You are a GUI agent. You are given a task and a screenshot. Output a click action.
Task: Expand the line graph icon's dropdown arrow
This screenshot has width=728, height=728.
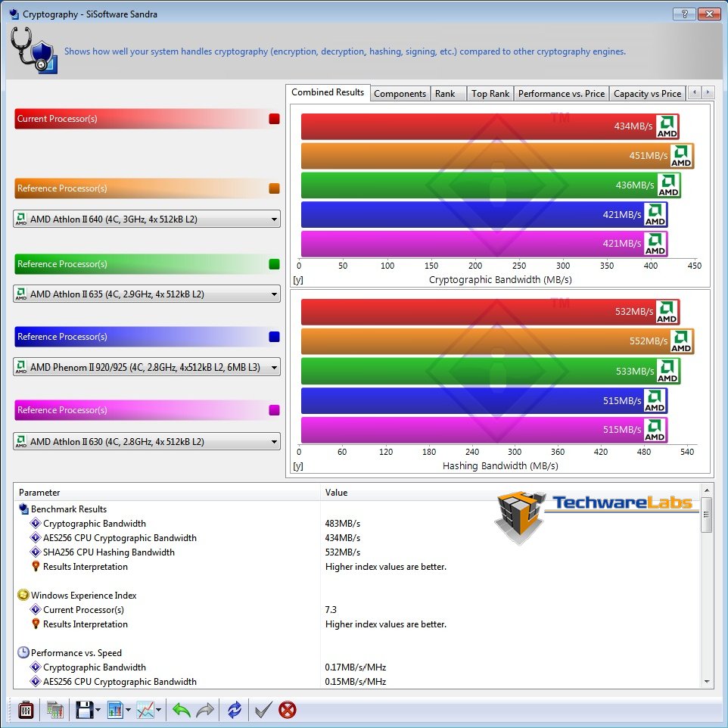coord(159,710)
